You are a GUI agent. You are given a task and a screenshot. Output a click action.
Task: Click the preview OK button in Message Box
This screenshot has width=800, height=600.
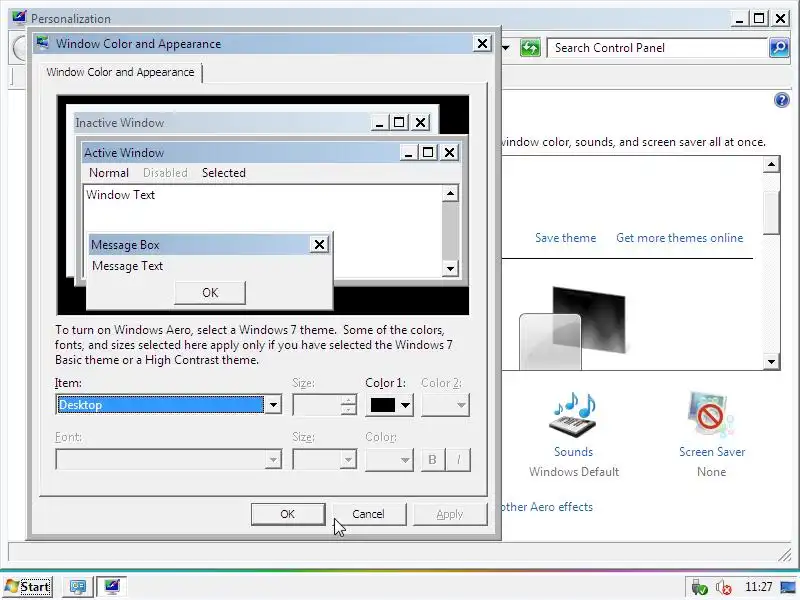click(210, 293)
